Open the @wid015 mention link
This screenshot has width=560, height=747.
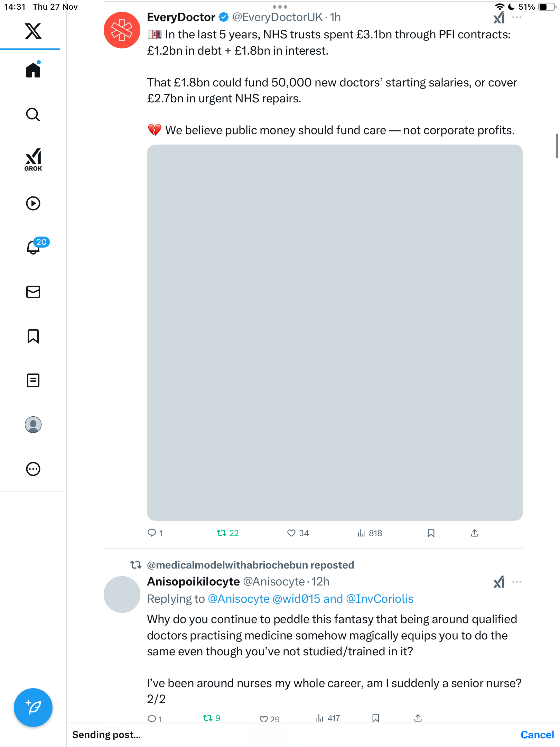296,599
